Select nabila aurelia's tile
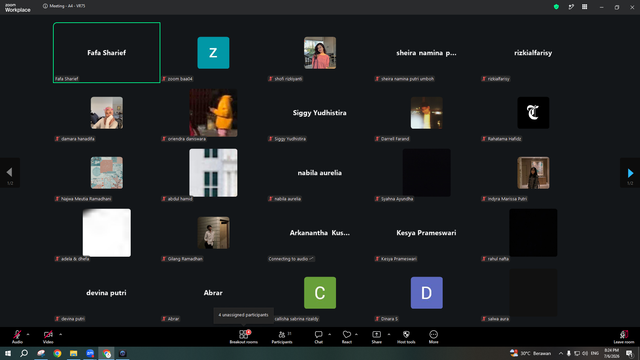 click(320, 173)
